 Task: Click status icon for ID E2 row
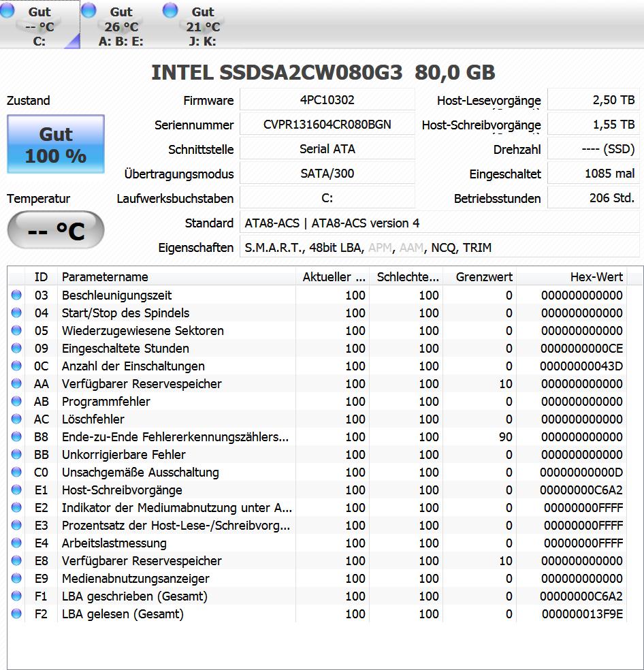click(16, 507)
